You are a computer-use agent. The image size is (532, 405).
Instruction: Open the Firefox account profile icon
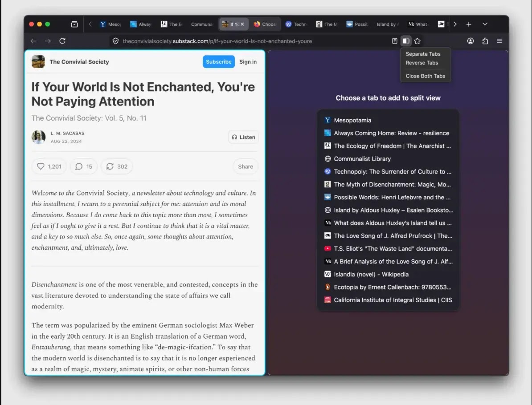[x=471, y=41]
